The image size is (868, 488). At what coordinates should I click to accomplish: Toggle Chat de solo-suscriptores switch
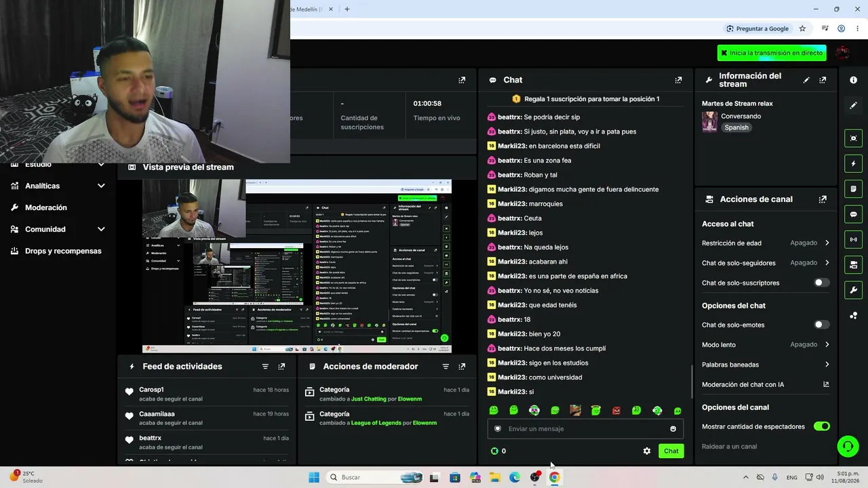(x=821, y=283)
